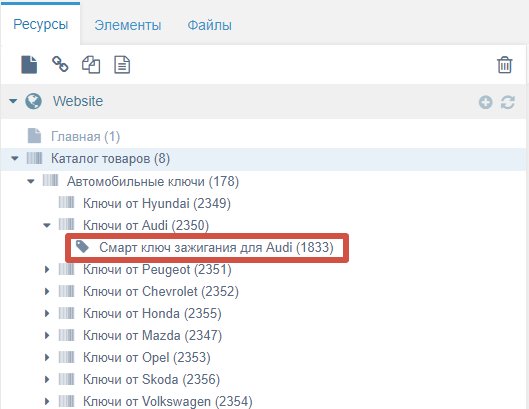Open Ключи от Honda (2355)
This screenshot has height=409, width=529.
coord(152,313)
